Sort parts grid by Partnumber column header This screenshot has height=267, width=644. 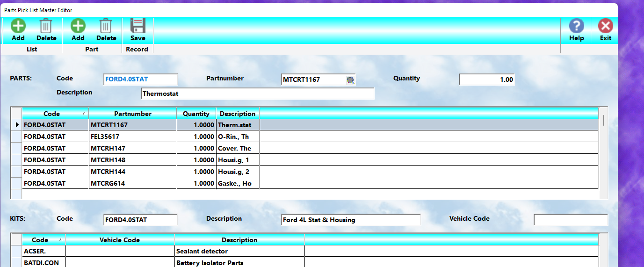[x=133, y=114]
